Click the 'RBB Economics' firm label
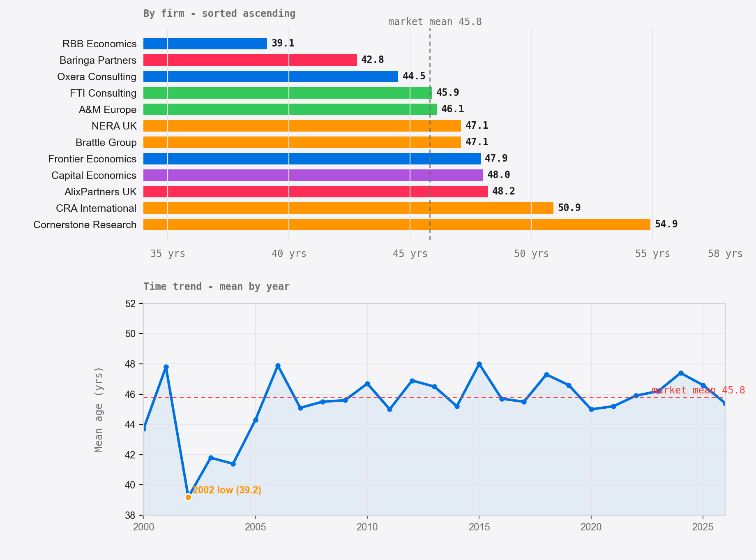The image size is (756, 560). [x=99, y=44]
